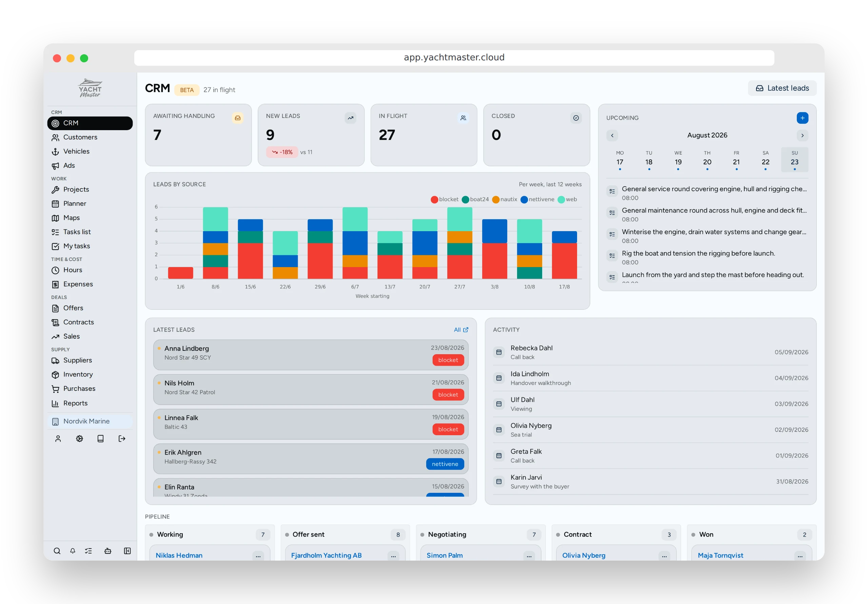Open Reports page

90,403
